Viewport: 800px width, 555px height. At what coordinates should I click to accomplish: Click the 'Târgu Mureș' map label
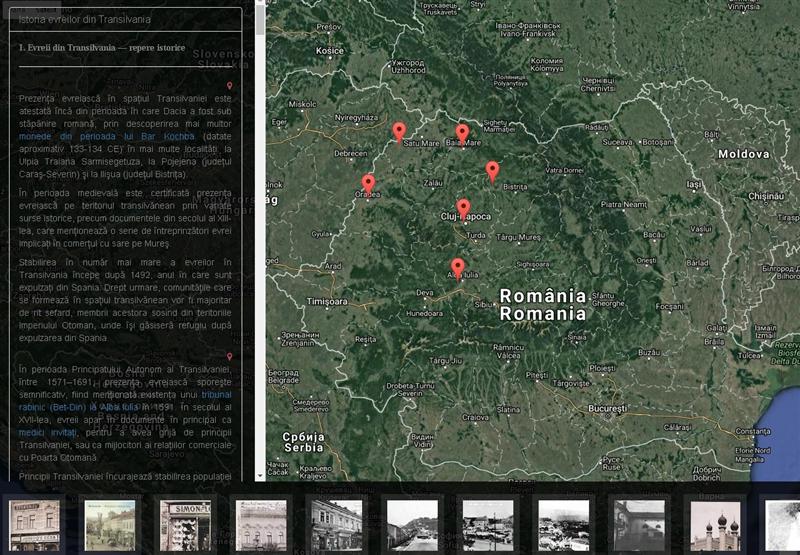518,237
